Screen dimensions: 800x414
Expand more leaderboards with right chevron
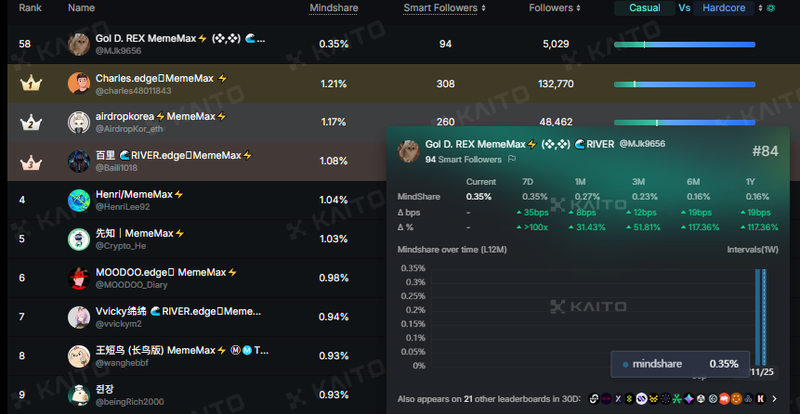[774, 399]
